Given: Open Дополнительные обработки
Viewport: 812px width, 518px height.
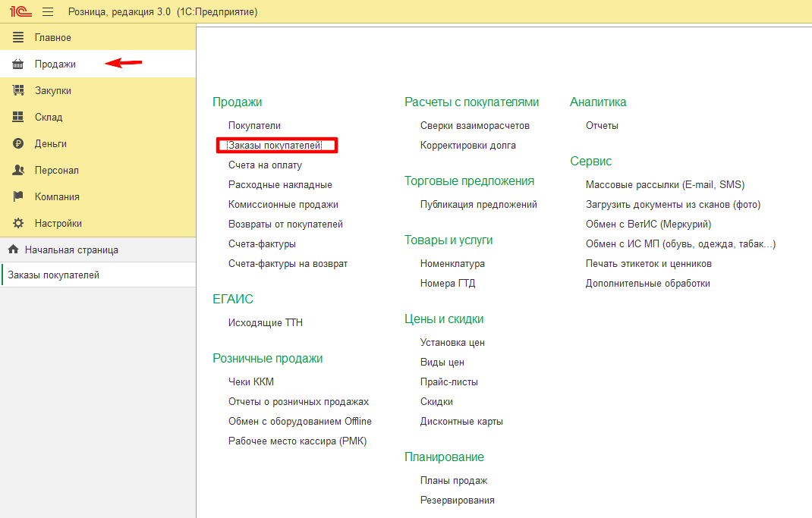Looking at the screenshot, I should point(648,283).
